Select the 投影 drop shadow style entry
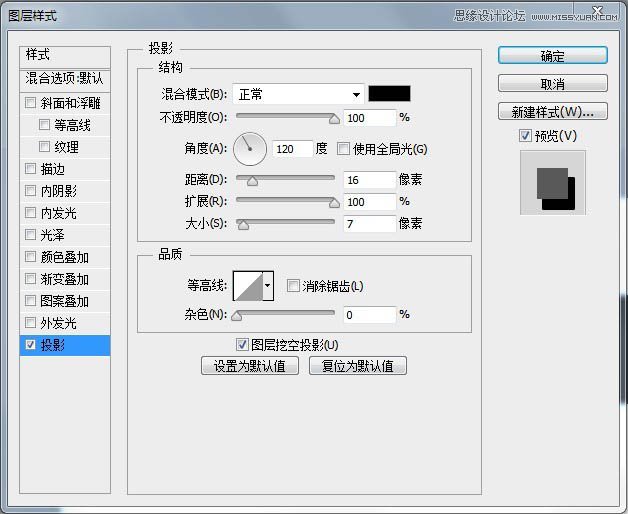628x514 pixels. pos(65,345)
